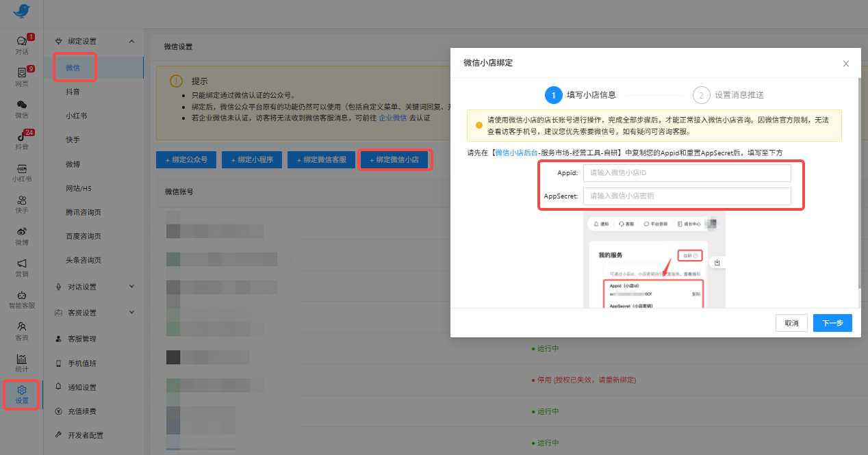Expand the 客资设置 section

[131, 313]
